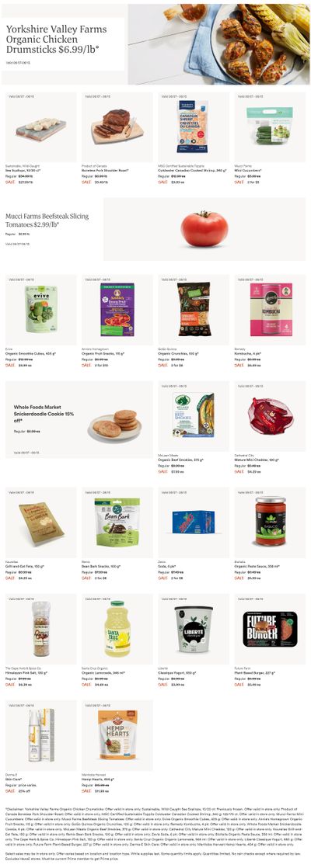Click the Zevia soda six-pack image
Screen dimensions: 311x868
tap(193, 523)
